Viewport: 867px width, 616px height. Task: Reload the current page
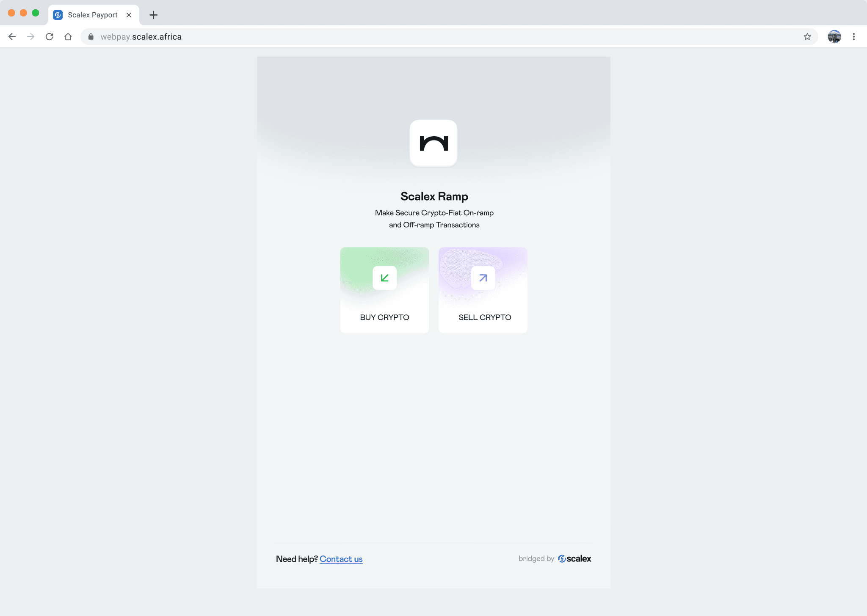pyautogui.click(x=50, y=37)
